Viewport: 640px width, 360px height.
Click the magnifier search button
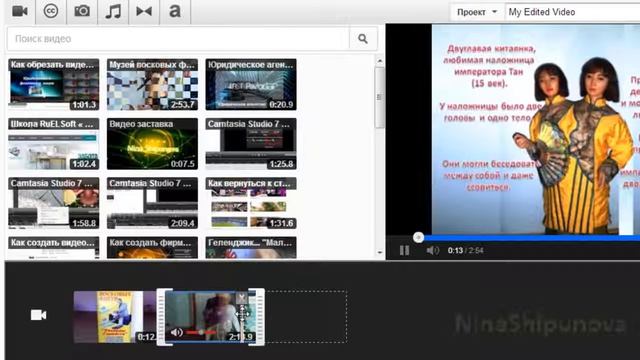click(x=363, y=39)
